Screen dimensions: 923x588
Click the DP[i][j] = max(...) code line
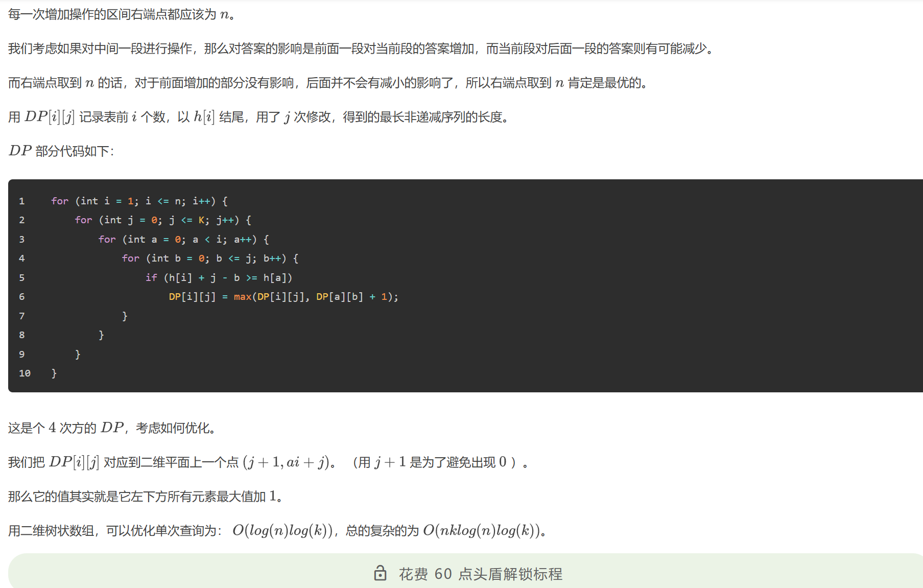[x=283, y=297]
